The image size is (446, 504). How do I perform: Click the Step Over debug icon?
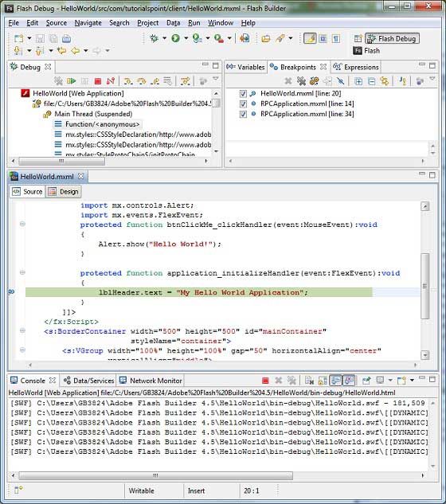[x=141, y=81]
